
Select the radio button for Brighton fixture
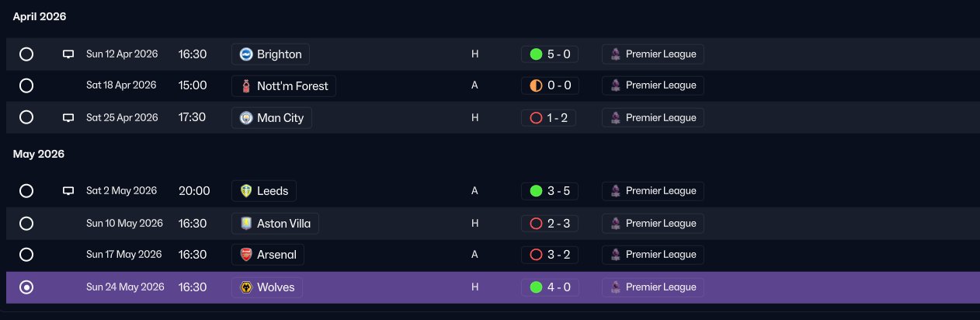pos(26,54)
